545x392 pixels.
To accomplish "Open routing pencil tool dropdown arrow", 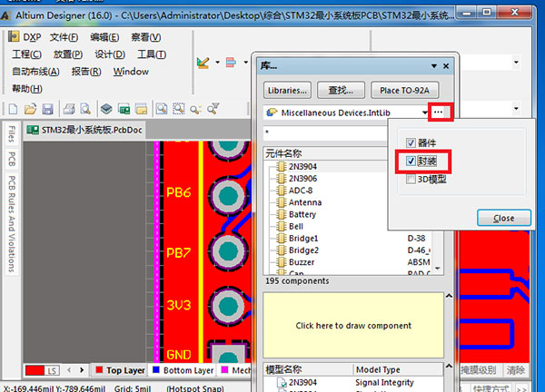I will tap(217, 63).
